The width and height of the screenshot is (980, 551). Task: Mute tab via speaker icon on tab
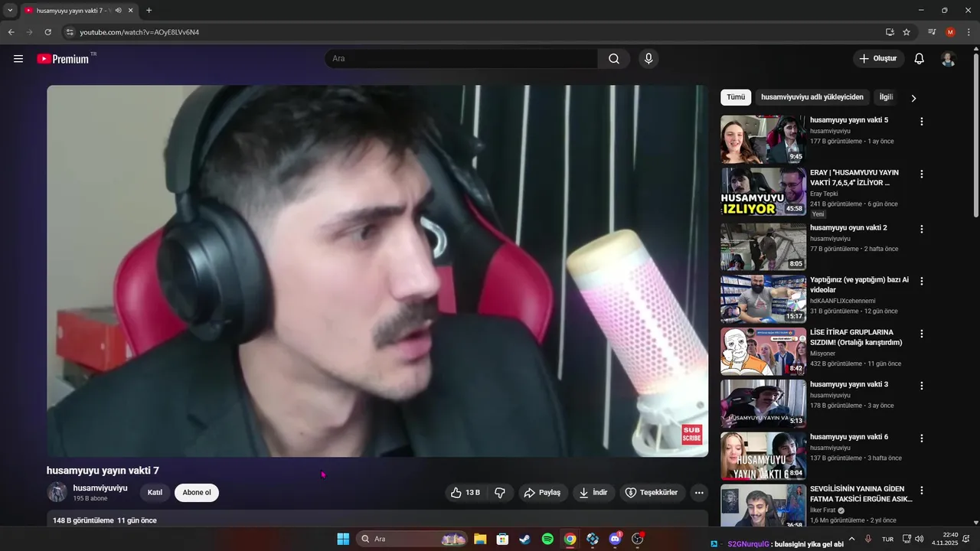[118, 11]
